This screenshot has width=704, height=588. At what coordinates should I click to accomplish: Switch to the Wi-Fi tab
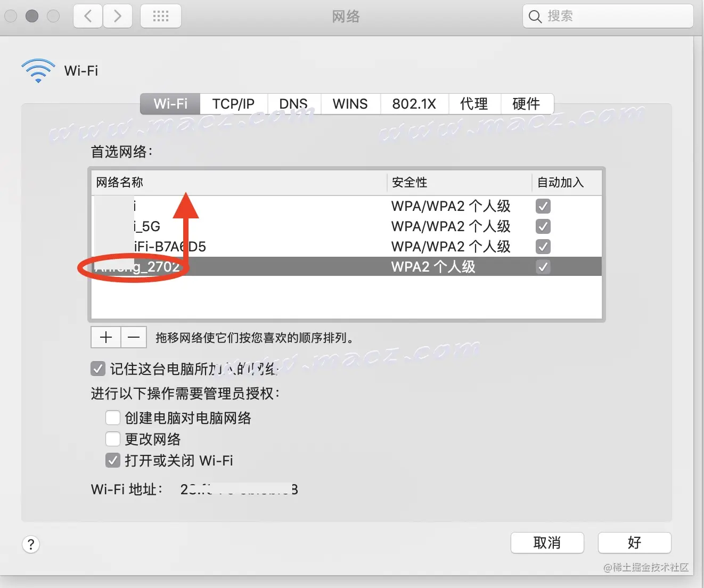pyautogui.click(x=170, y=104)
